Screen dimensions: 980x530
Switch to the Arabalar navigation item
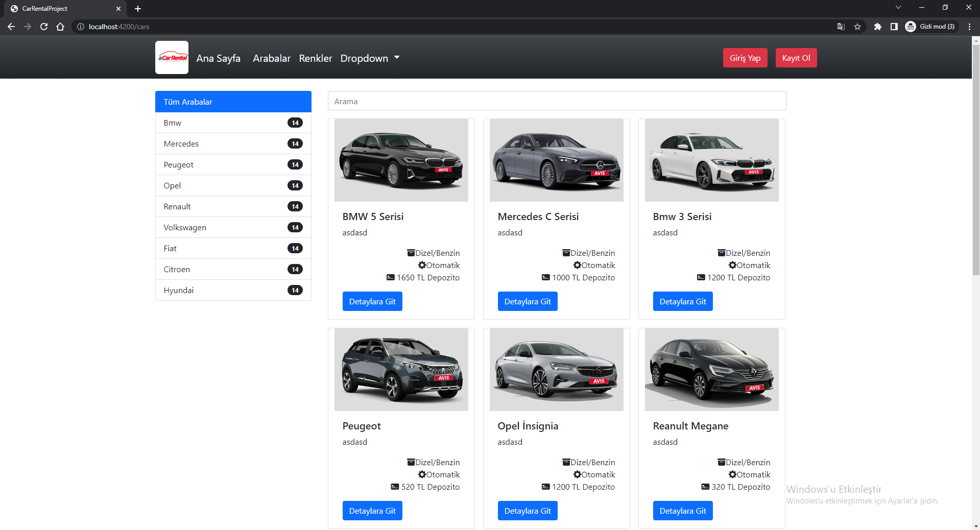click(x=271, y=58)
